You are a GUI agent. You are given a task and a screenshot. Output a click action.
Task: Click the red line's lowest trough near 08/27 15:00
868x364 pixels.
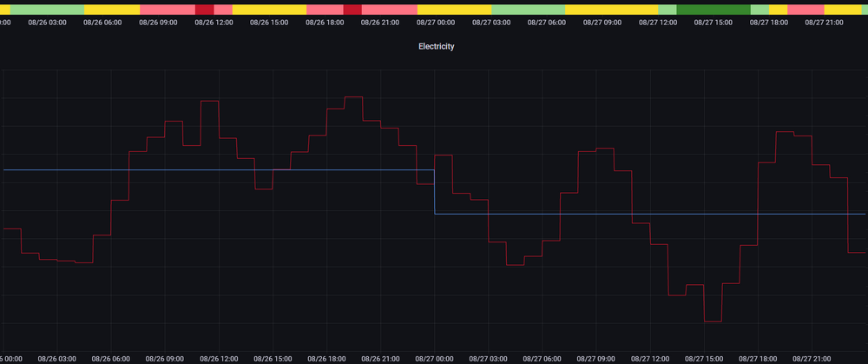[x=713, y=321]
